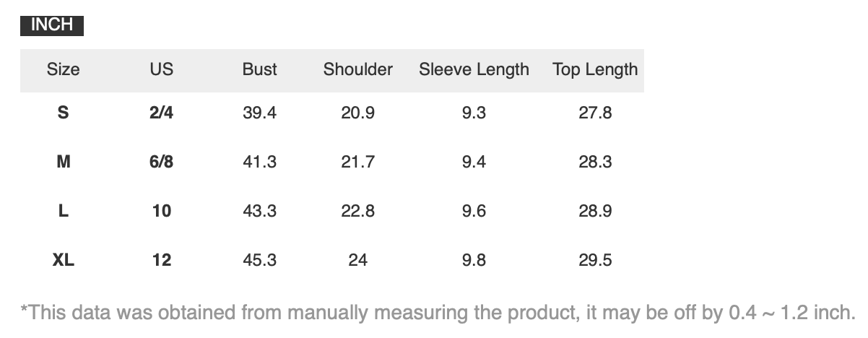
Task: Select the shoulder value 21.7
Action: pyautogui.click(x=358, y=162)
